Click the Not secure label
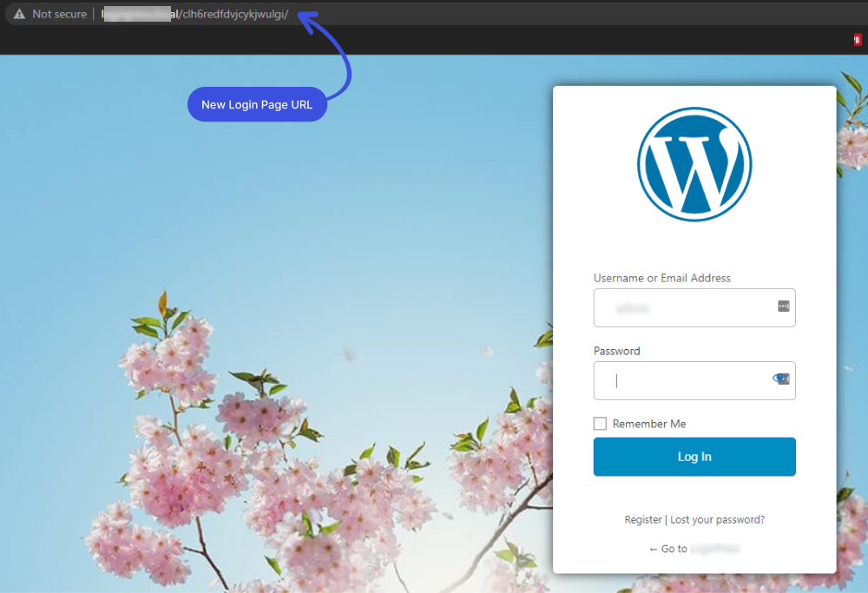The image size is (868, 593). coord(60,14)
